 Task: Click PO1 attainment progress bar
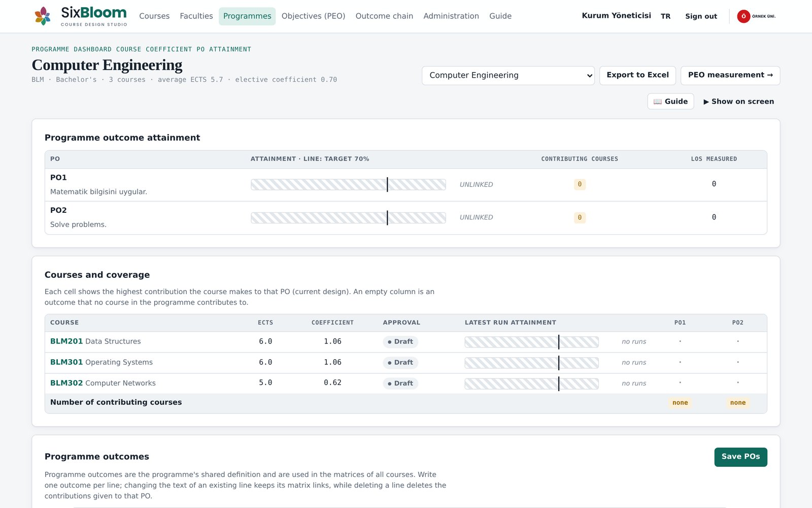pos(348,184)
